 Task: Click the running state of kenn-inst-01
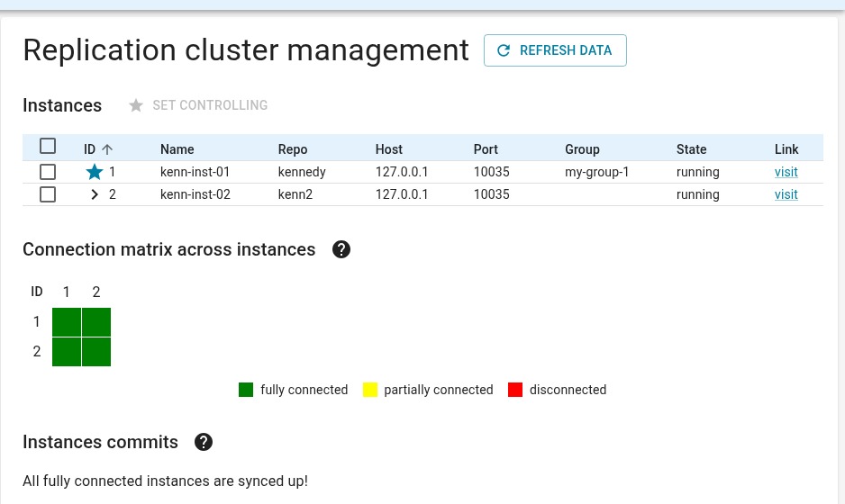coord(698,172)
